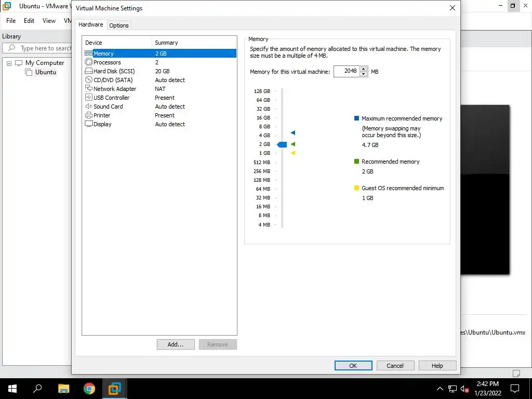Select the Sound Card row
The width and height of the screenshot is (532, 399).
(160, 106)
